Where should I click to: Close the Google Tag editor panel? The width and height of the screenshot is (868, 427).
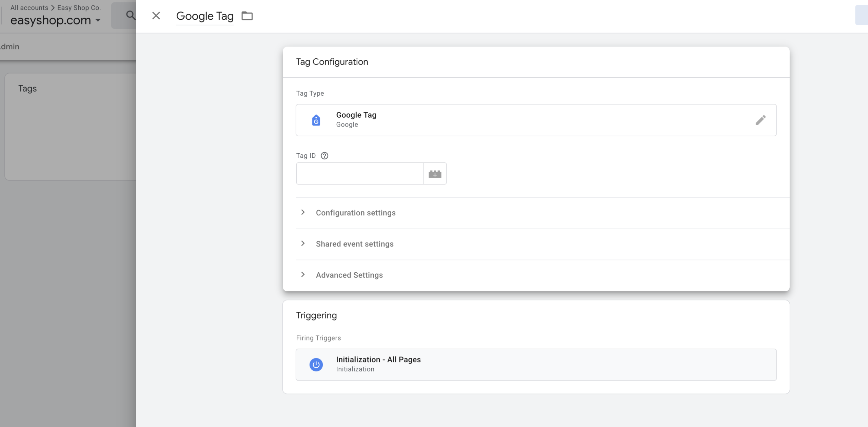[156, 16]
